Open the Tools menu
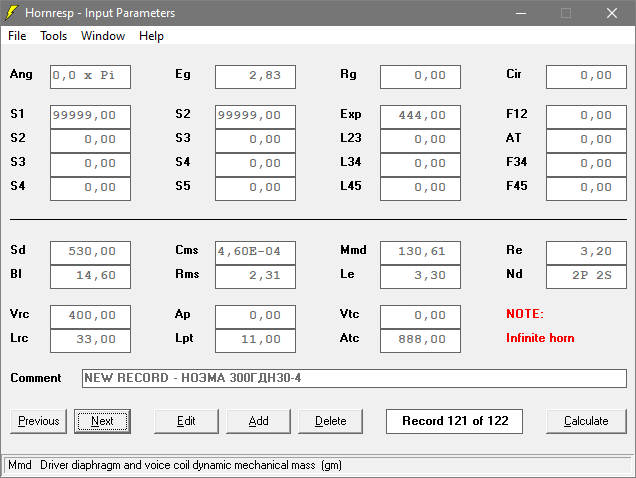Screen dimensions: 636x478 pyautogui.click(x=54, y=36)
